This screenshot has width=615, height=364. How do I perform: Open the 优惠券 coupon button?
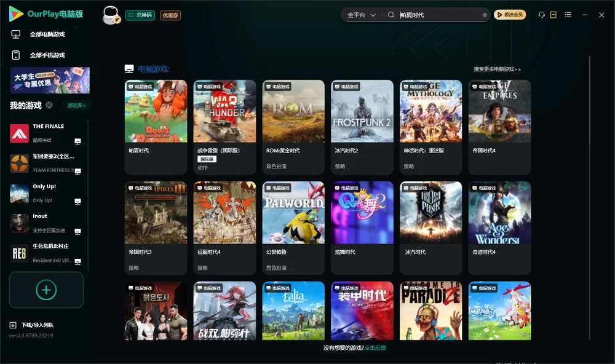[x=170, y=15]
